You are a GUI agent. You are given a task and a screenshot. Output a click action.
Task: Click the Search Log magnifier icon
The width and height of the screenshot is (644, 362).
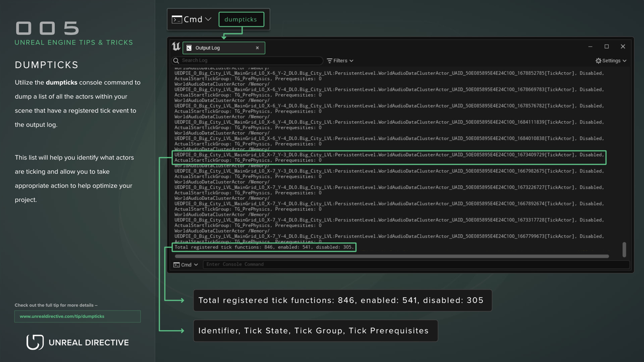176,61
